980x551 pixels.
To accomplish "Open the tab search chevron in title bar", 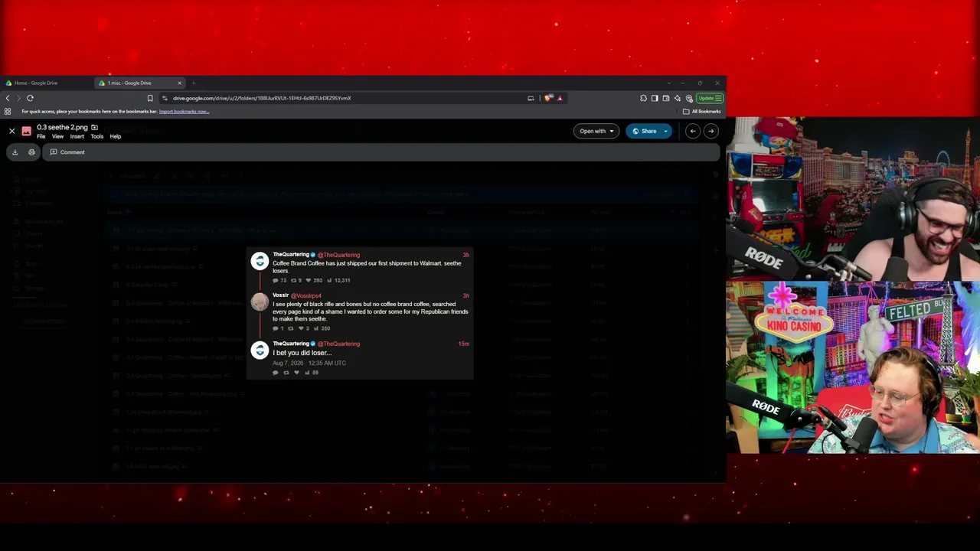I will (669, 83).
